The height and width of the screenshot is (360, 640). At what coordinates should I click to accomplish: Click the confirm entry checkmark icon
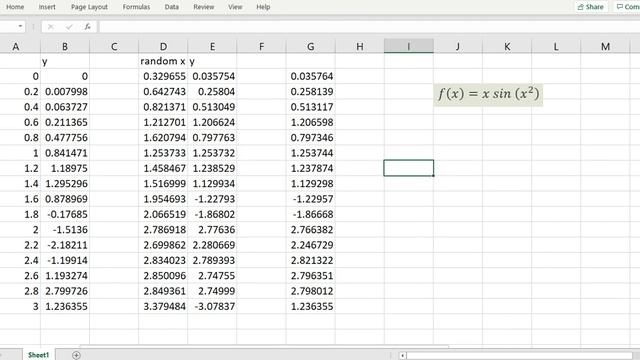point(69,27)
